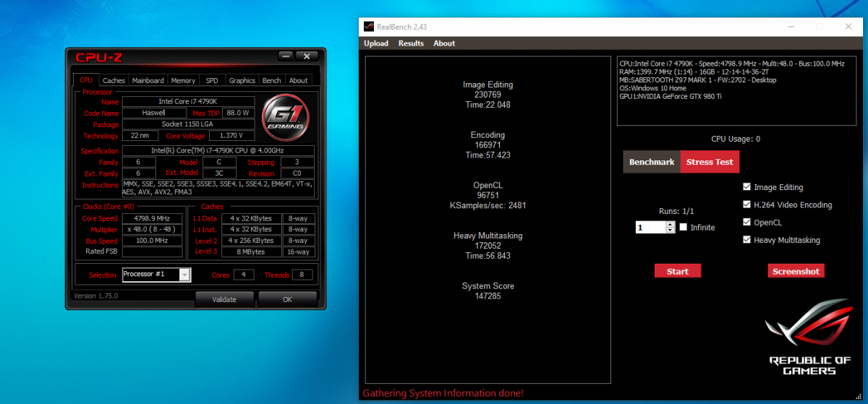Select the CPU tab in CPU-Z
Viewport: 868px width, 404px height.
[x=86, y=80]
